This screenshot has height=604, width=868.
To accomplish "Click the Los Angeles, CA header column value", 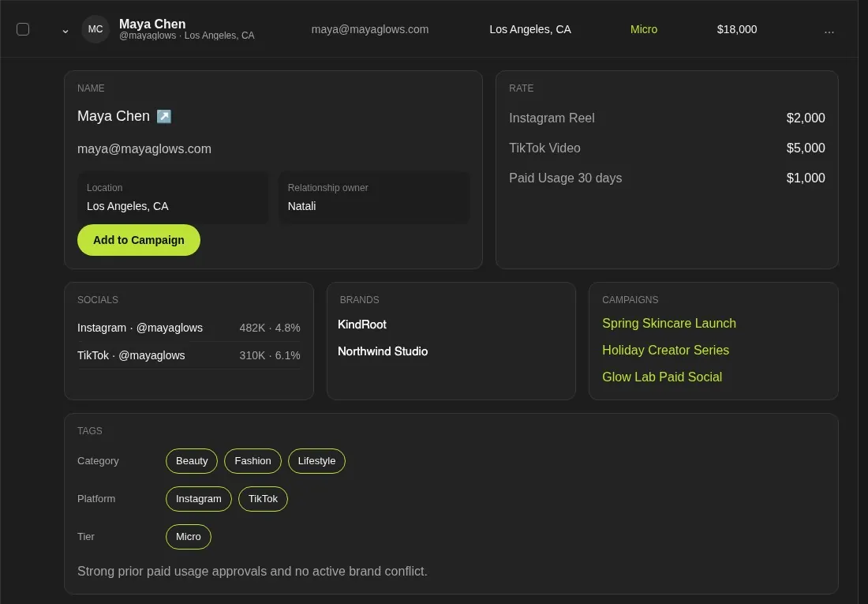I will click(x=529, y=29).
